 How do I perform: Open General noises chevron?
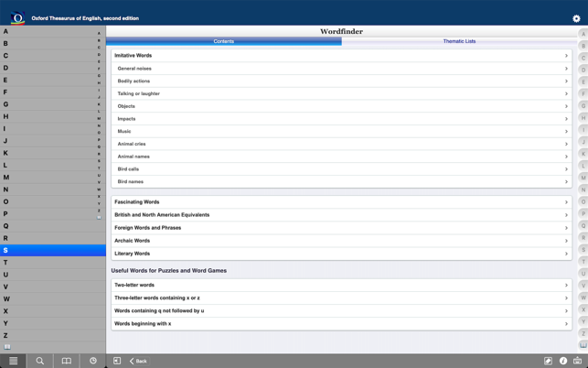[566, 69]
